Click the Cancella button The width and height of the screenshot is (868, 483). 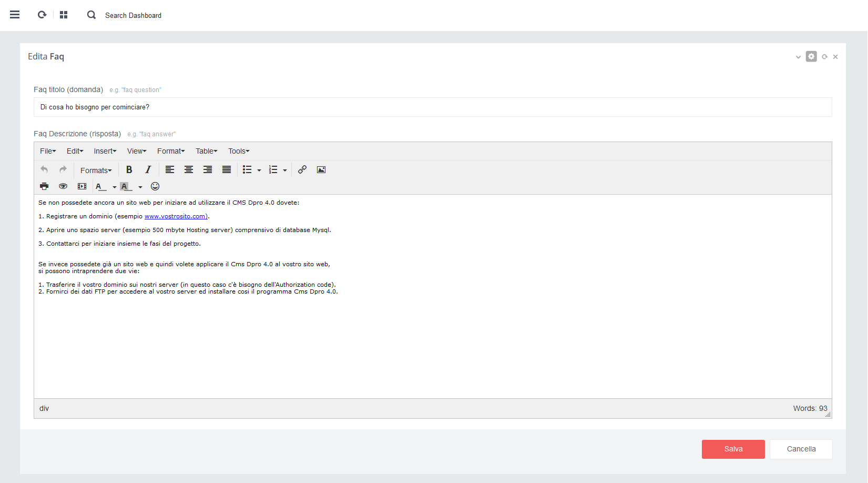[x=801, y=449]
